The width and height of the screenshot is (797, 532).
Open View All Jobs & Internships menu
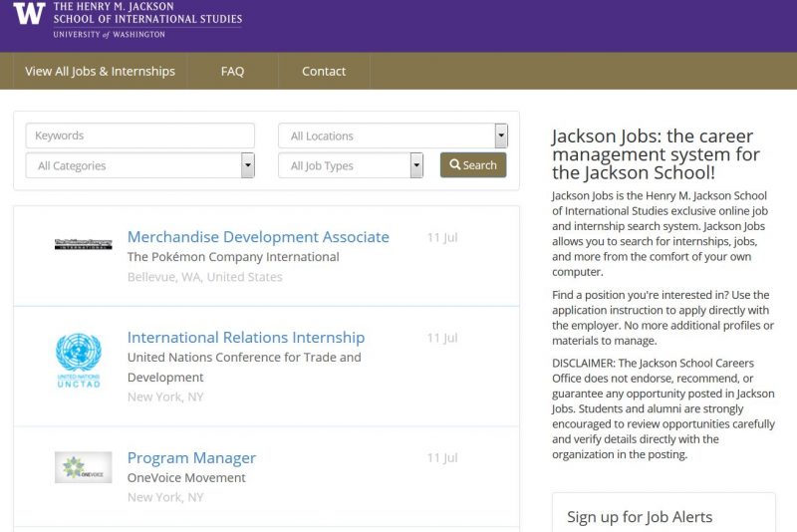coord(101,71)
